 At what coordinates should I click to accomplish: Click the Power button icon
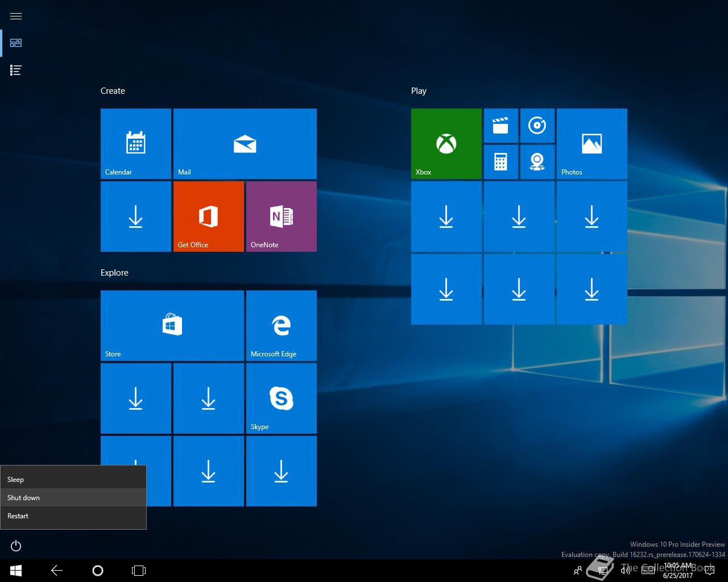coord(16,546)
